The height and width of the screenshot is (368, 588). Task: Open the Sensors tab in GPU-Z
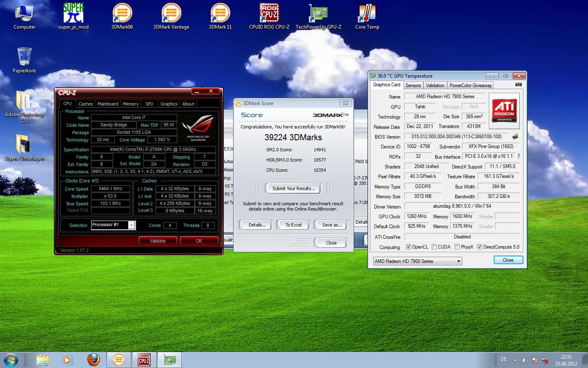click(413, 85)
